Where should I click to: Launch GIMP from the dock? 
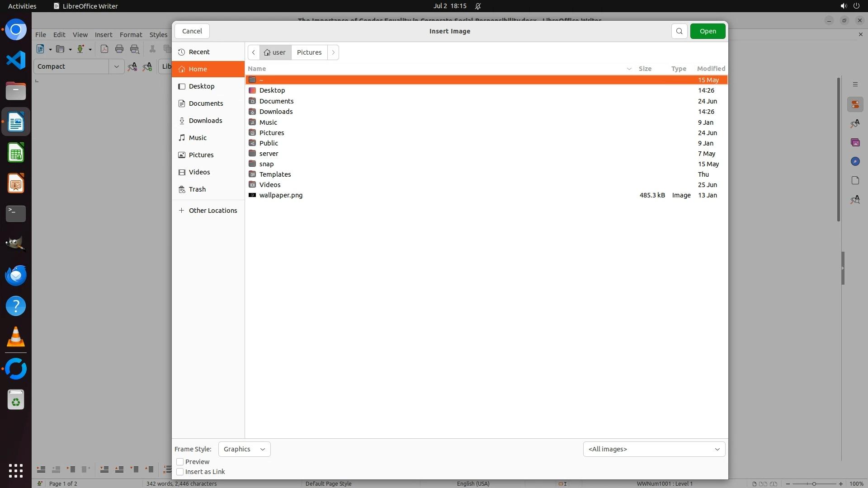[x=16, y=244]
